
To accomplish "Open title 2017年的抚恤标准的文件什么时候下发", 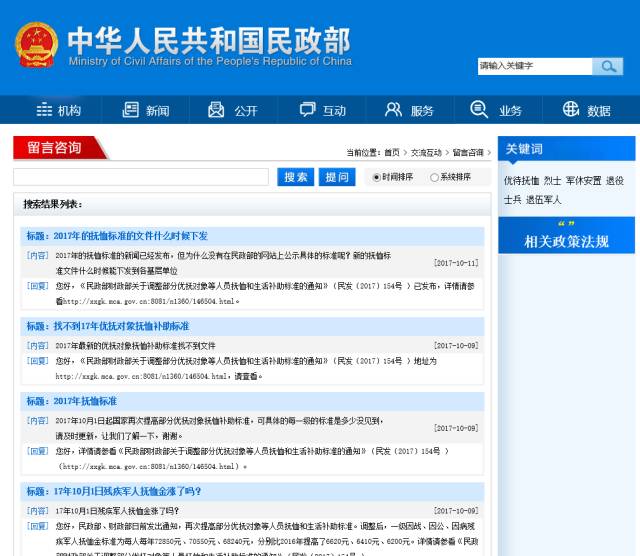I will [131, 236].
